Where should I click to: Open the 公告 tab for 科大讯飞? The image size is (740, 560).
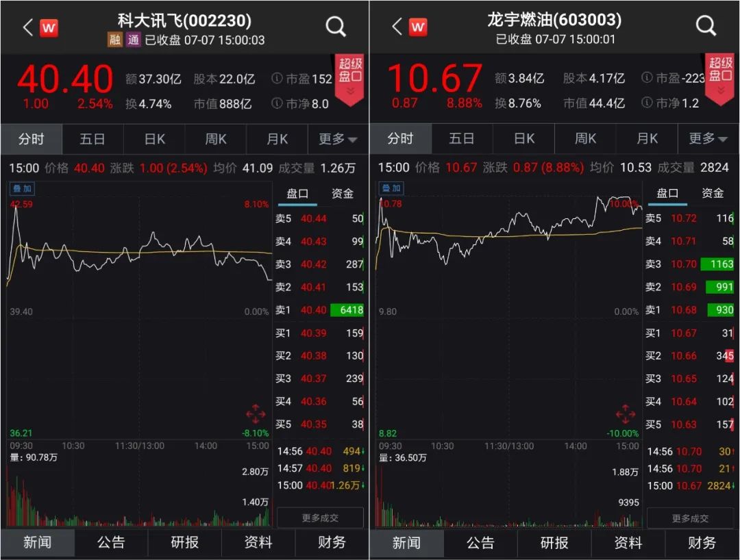111,543
